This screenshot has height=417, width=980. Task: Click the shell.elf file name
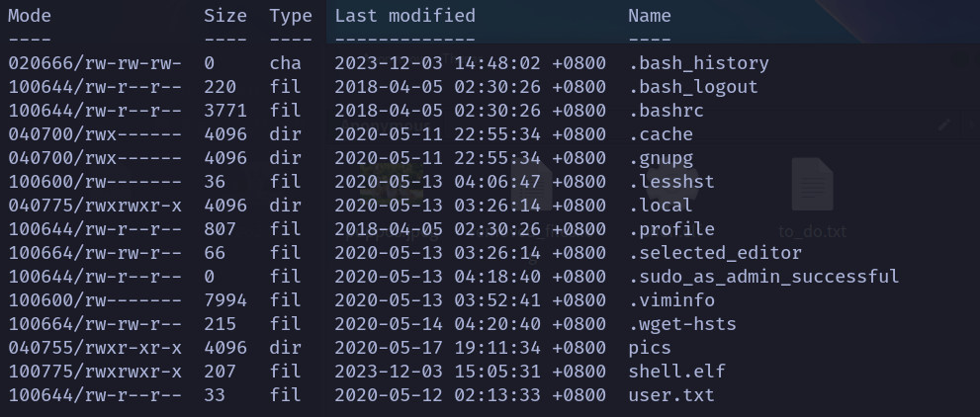click(676, 372)
